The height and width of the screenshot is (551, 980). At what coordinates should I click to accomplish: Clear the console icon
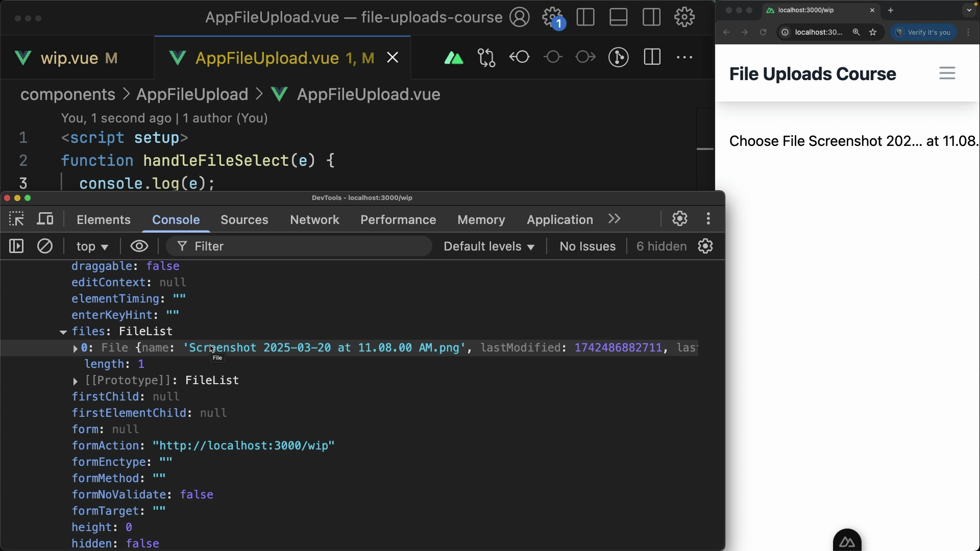click(45, 246)
